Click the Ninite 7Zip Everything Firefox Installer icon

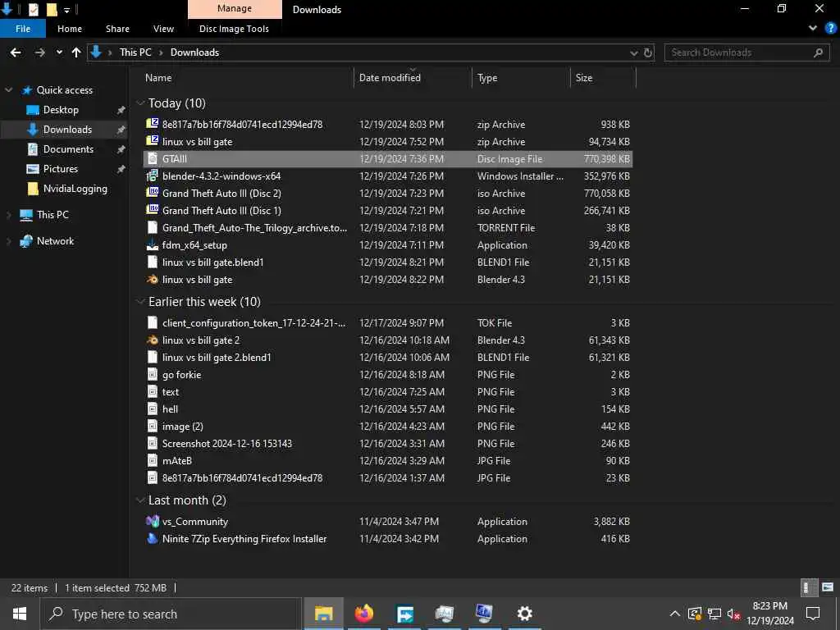pyautogui.click(x=152, y=538)
